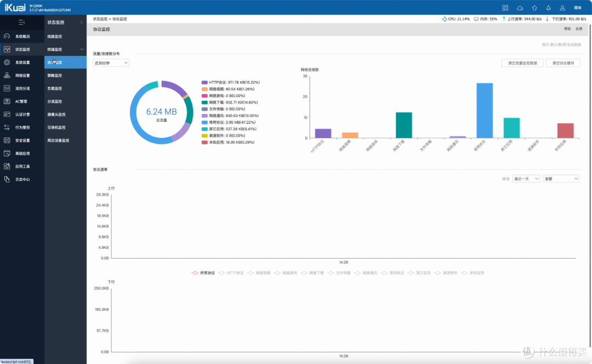Click the iKuai logo
Screen dimensions: 592x364
(15, 8)
